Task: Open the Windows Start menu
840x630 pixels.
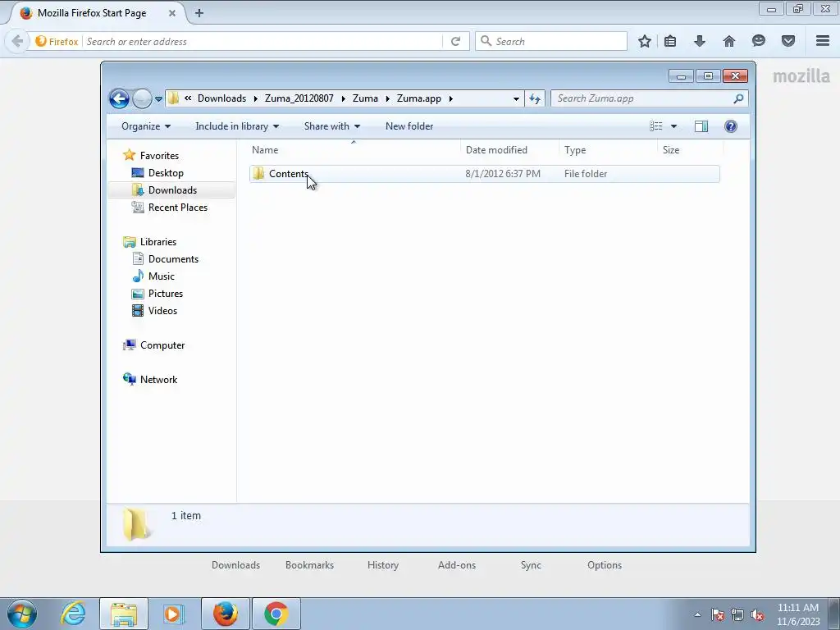Action: pos(22,614)
